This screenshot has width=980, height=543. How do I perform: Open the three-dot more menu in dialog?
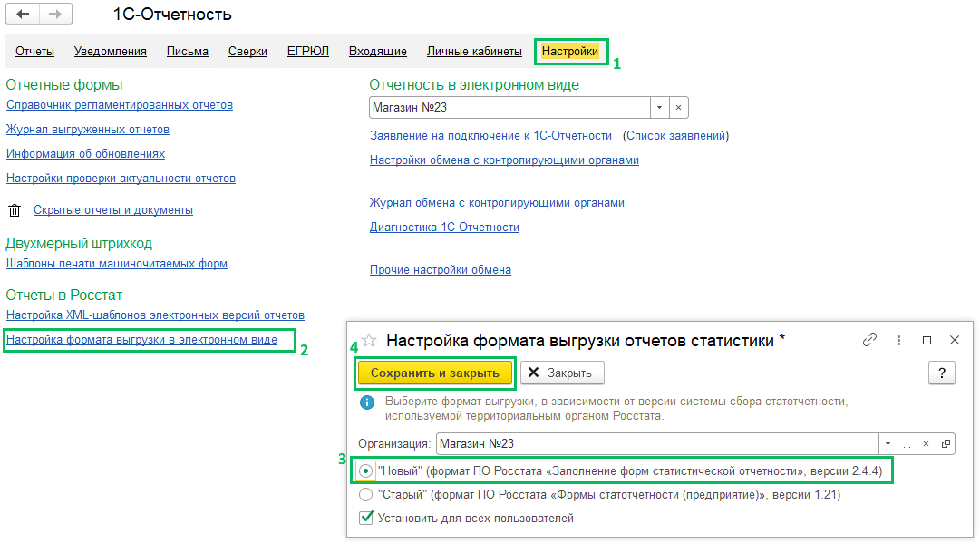pyautogui.click(x=898, y=340)
